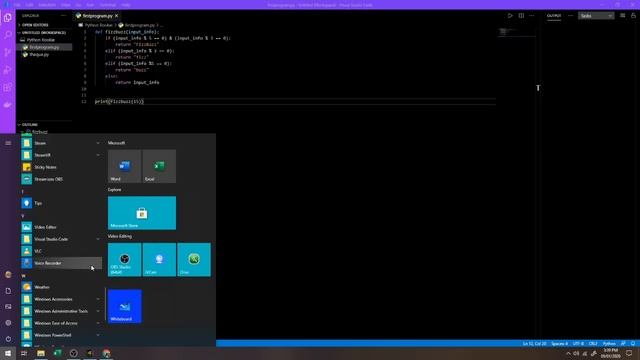
Task: Open the Edit menu
Action: click(x=29, y=5)
